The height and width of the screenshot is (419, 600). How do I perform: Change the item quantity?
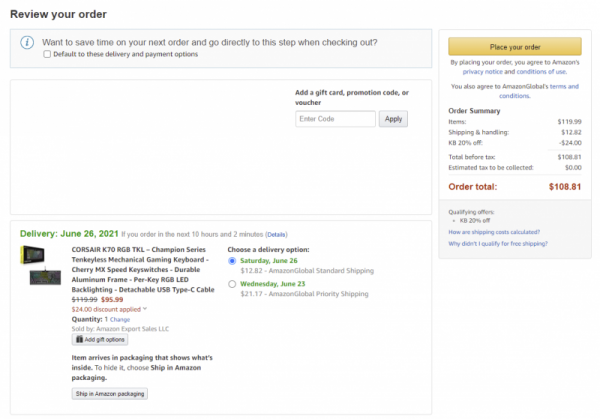pyautogui.click(x=120, y=320)
